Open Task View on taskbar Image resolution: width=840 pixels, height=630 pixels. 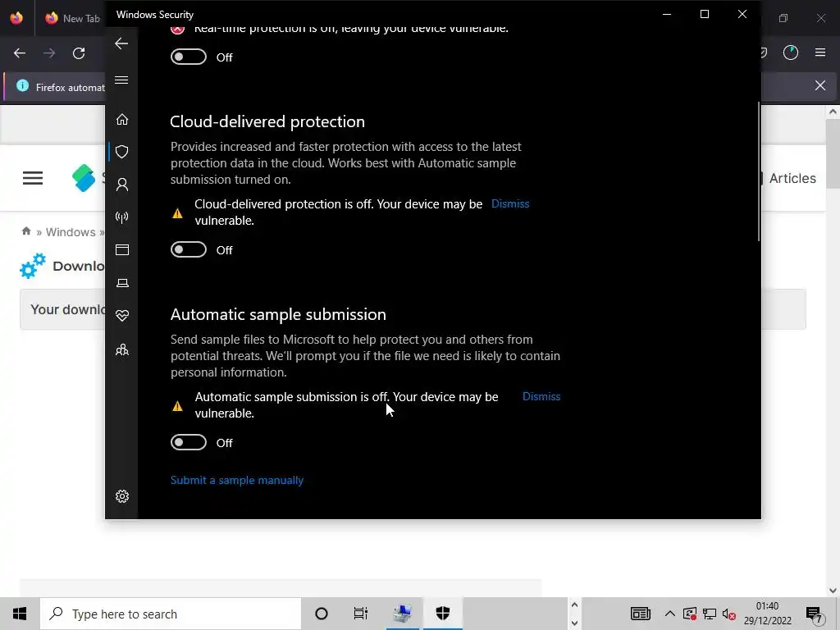pos(361,614)
